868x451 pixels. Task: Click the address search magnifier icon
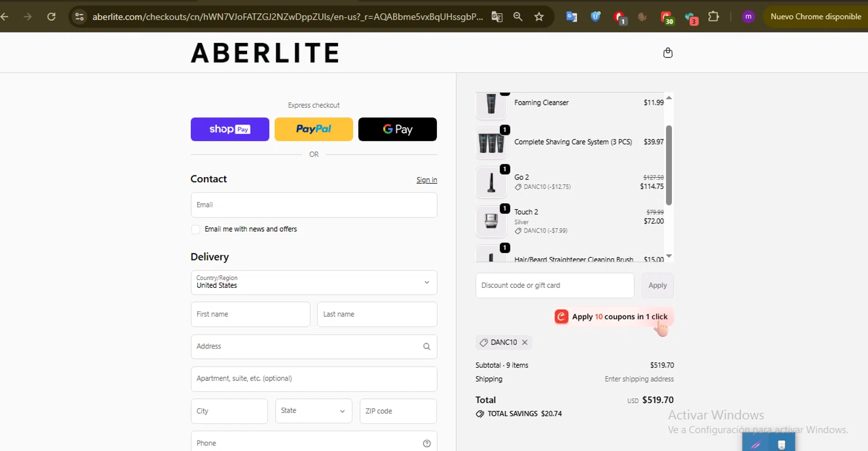click(x=426, y=347)
